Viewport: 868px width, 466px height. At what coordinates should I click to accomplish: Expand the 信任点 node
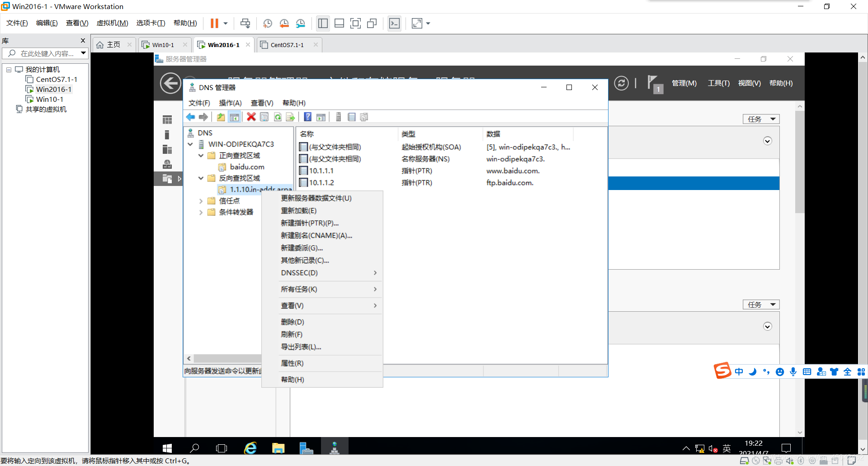click(x=201, y=201)
